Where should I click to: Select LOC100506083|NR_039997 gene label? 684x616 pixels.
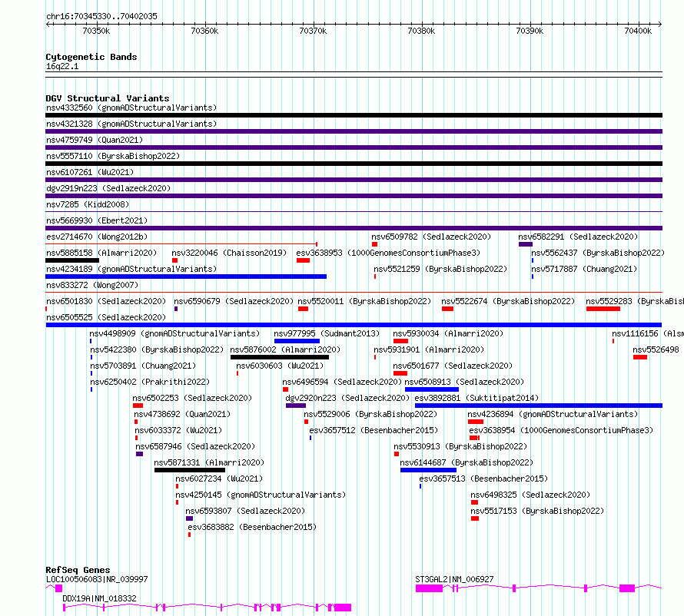97,579
